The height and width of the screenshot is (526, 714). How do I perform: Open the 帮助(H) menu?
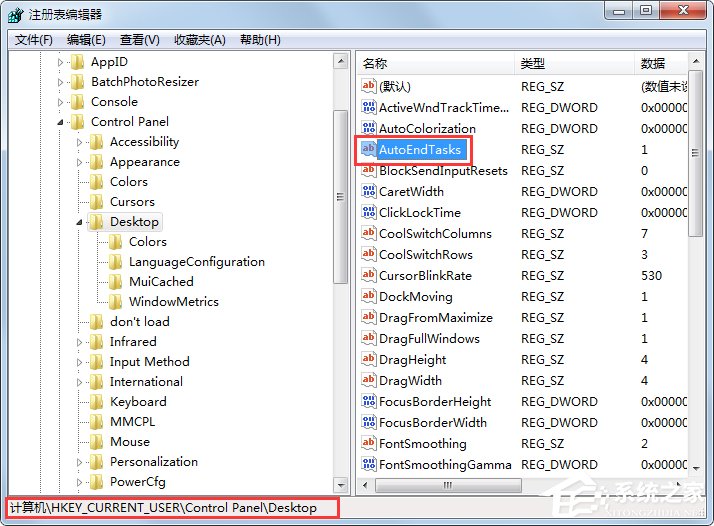tap(260, 40)
